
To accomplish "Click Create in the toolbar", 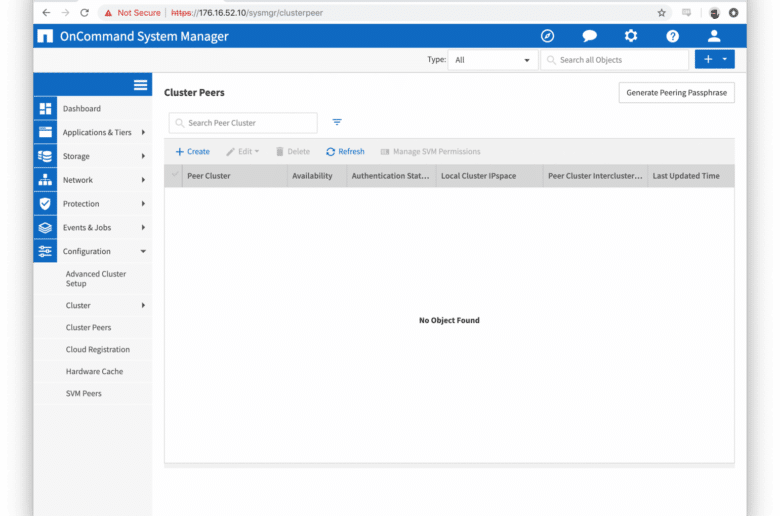I will pyautogui.click(x=193, y=152).
